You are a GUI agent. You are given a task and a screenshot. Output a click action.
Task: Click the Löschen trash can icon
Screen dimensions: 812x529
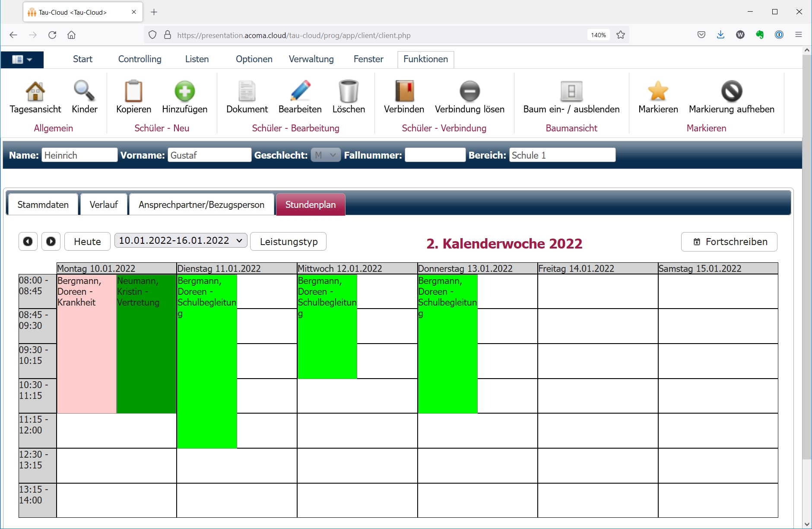(349, 91)
